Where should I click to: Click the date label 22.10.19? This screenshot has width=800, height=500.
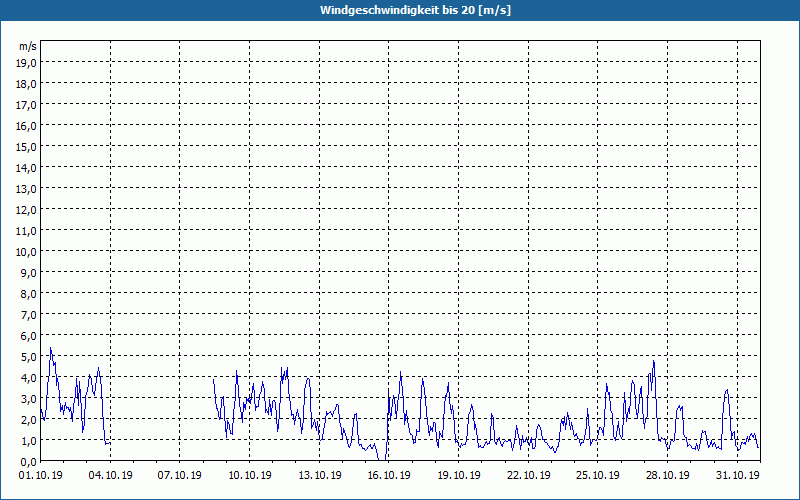(529, 476)
